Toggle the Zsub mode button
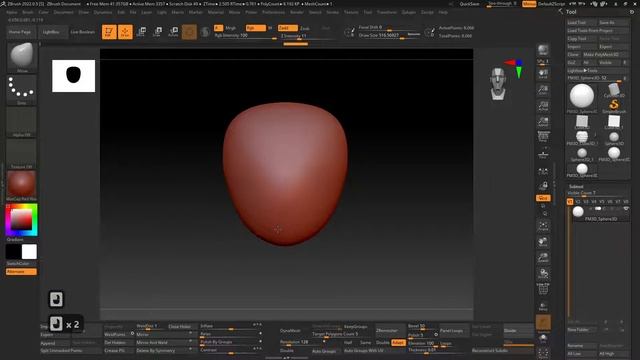The height and width of the screenshot is (360, 640). tap(305, 28)
